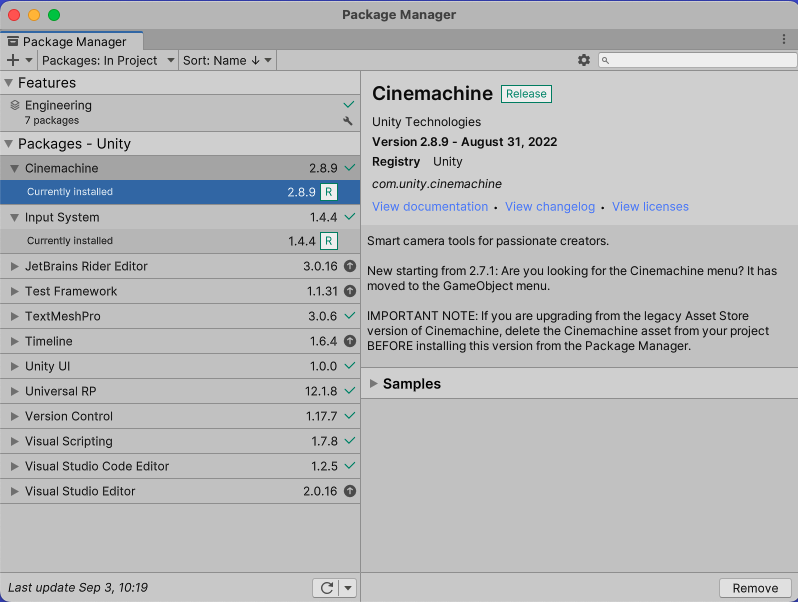Viewport: 798px width, 602px height.
Task: Select the TextMeshPro package
Action: coord(63,317)
